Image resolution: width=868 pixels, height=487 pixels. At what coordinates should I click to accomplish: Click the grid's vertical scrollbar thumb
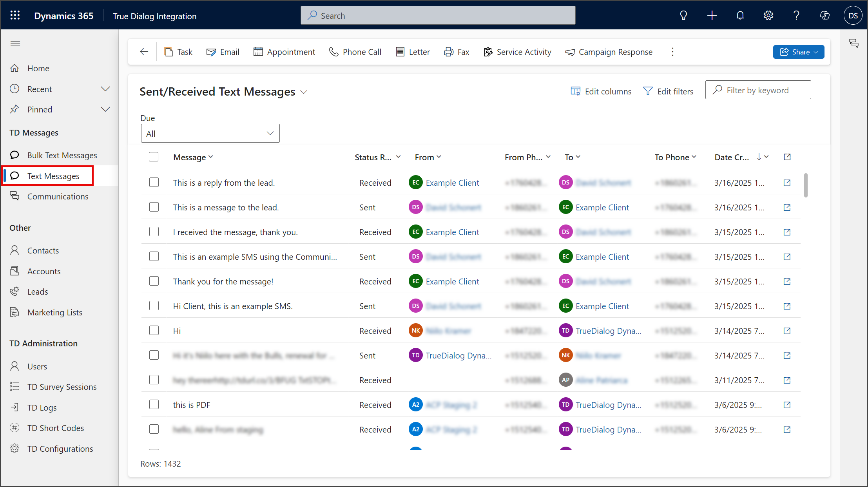coord(806,185)
